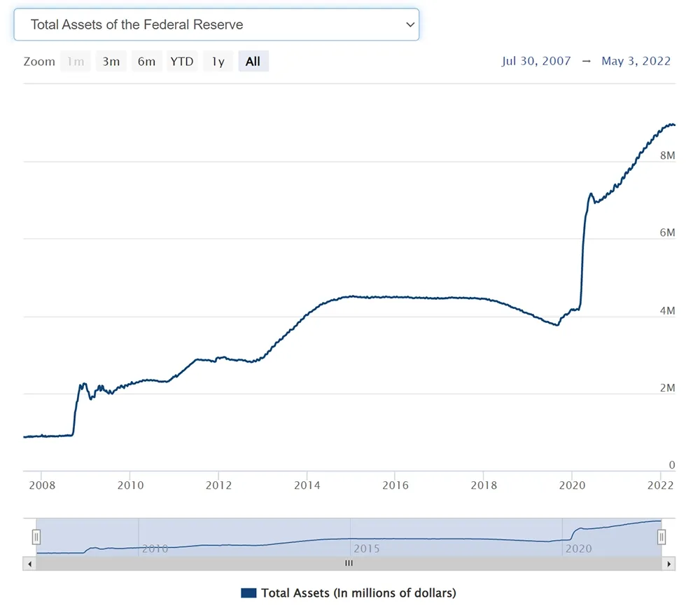Click the scrollbar right arrow

(x=668, y=564)
